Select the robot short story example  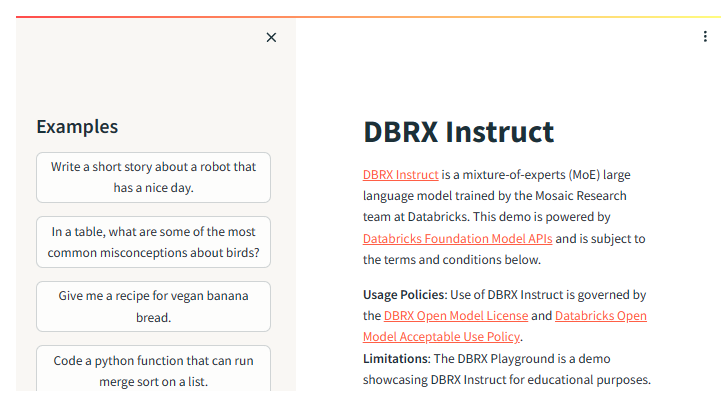[x=153, y=178]
